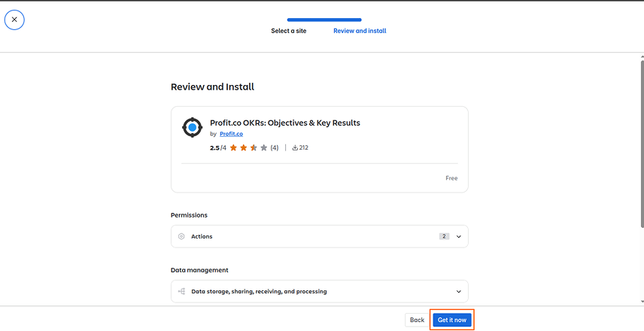Click the blue step progress bar
Viewport: 644px width, 331px height.
[x=324, y=20]
